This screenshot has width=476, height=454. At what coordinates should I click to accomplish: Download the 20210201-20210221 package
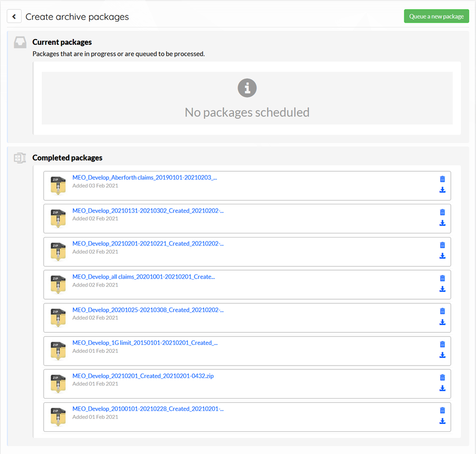point(442,256)
